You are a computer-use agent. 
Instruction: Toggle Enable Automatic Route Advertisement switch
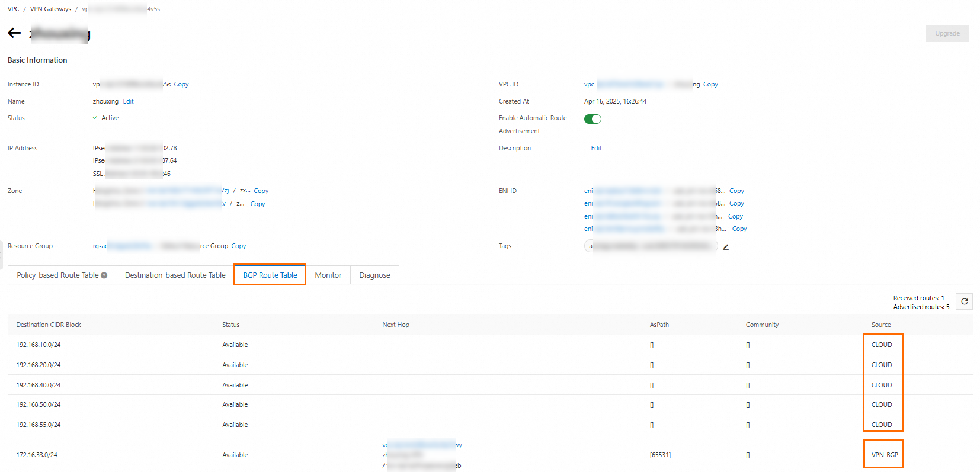pyautogui.click(x=593, y=119)
